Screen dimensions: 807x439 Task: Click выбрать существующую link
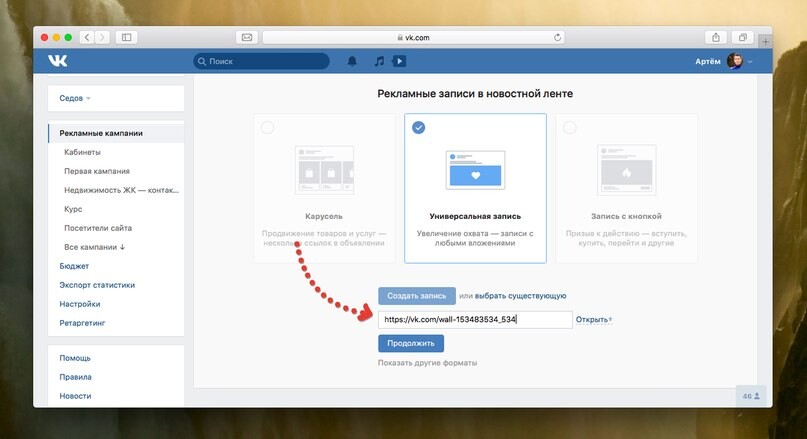520,296
